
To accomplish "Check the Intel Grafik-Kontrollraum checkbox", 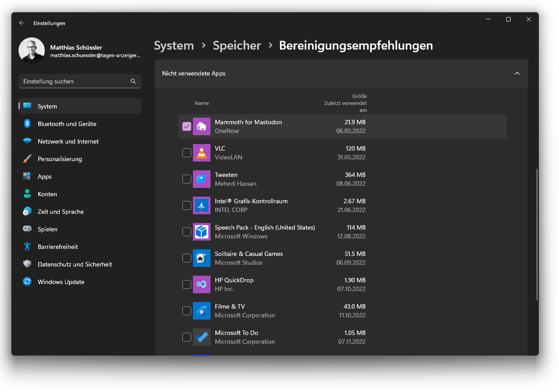I will point(187,205).
